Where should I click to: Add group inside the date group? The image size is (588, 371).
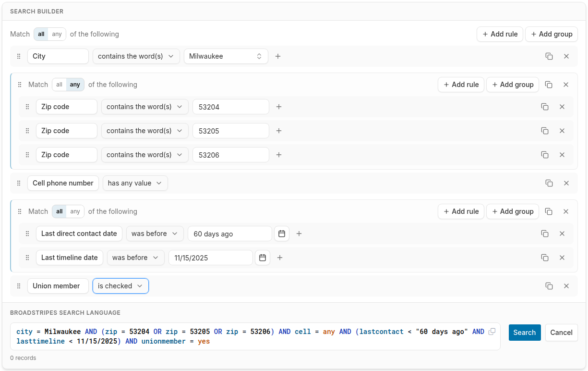tap(513, 211)
